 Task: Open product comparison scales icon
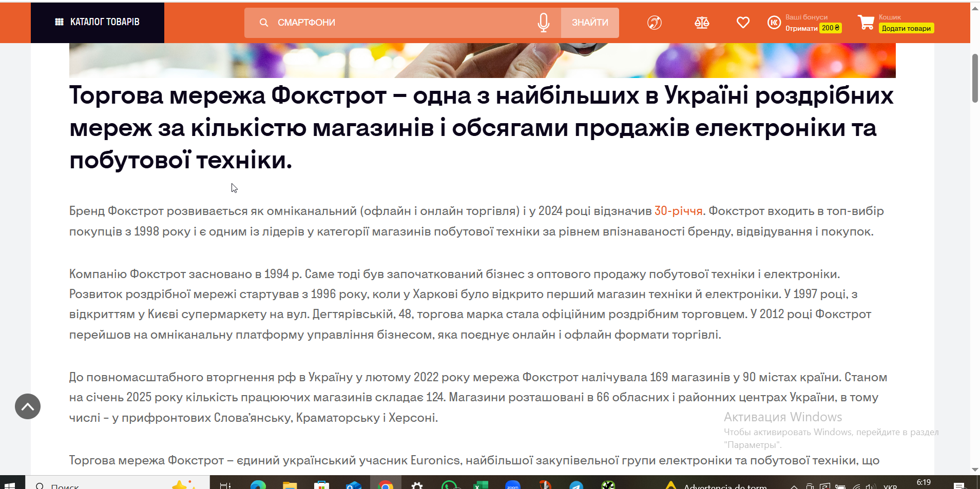click(x=702, y=23)
